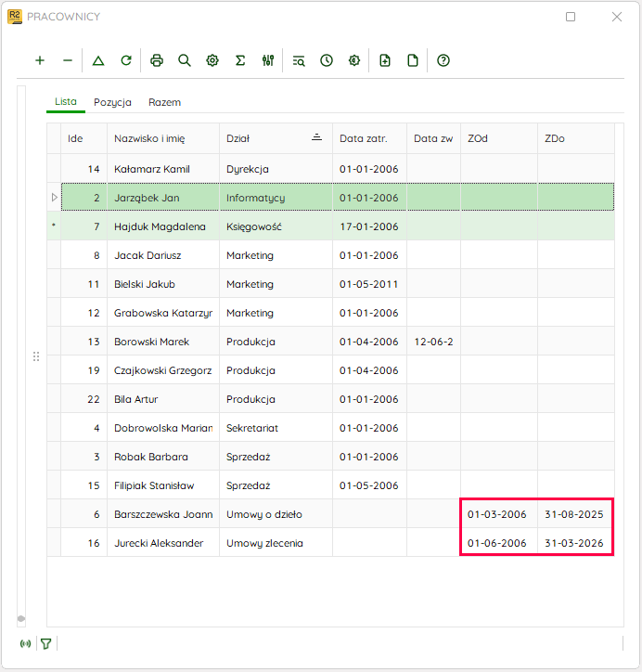The height and width of the screenshot is (672, 642).
Task: Sort by Data zw column header
Action: 433,138
